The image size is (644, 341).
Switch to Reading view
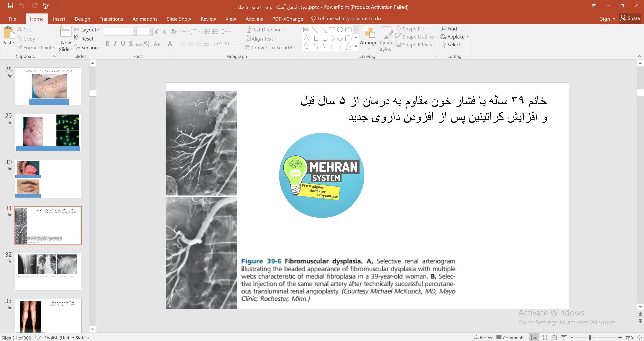[554, 338]
